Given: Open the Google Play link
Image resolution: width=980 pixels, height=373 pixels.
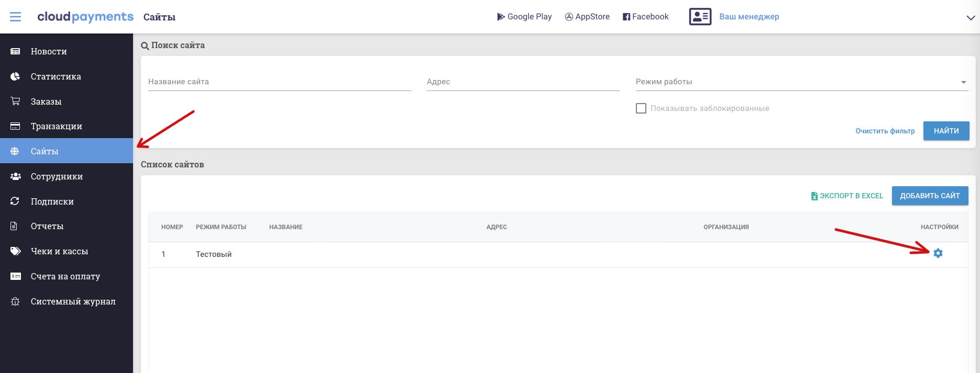Looking at the screenshot, I should click(x=524, y=17).
